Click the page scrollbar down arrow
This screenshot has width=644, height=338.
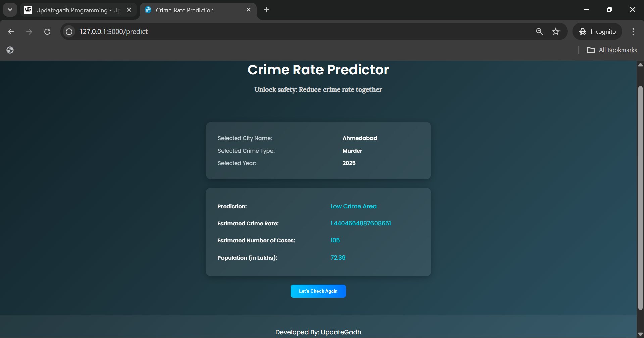click(640, 335)
